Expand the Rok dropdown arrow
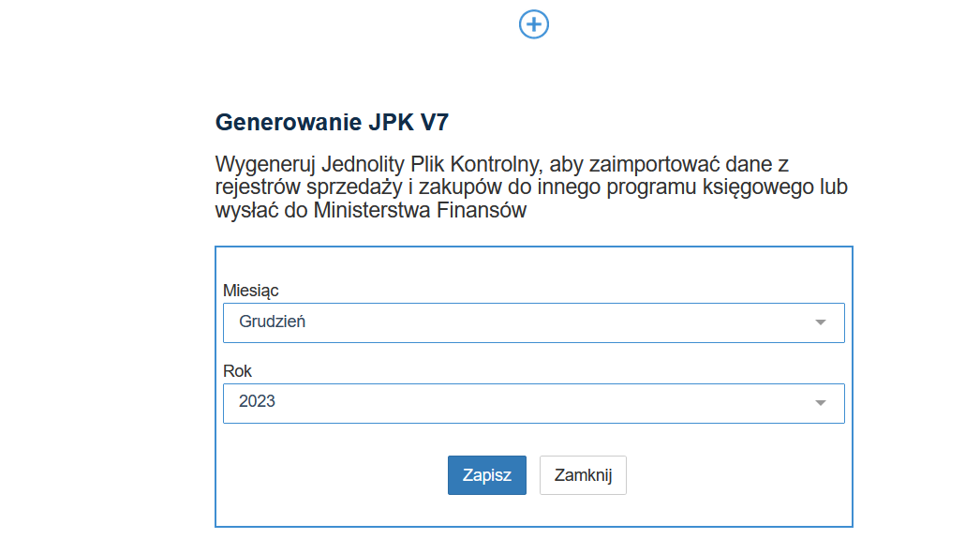 click(821, 403)
